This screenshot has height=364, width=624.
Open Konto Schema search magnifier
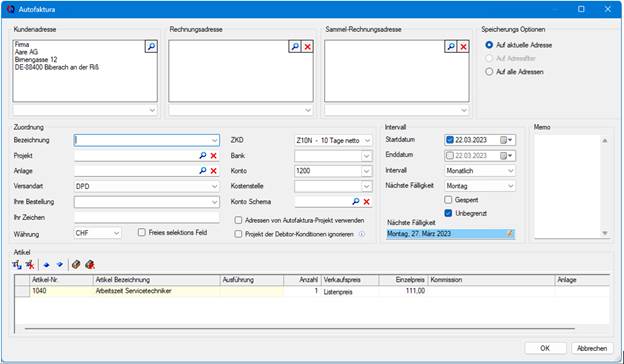[356, 202]
